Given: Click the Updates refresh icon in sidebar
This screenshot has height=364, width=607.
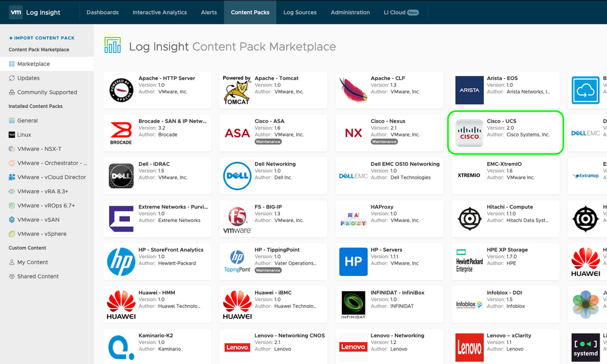Looking at the screenshot, I should click(12, 78).
